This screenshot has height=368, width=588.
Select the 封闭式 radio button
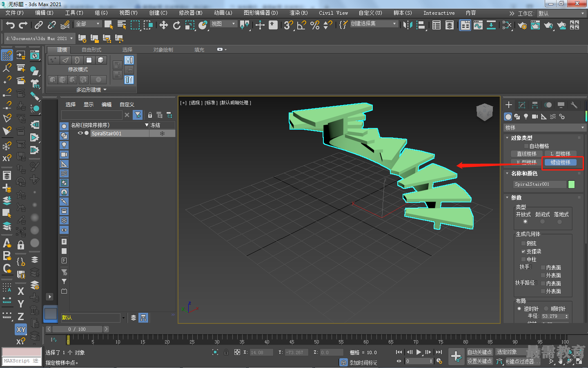(x=542, y=222)
